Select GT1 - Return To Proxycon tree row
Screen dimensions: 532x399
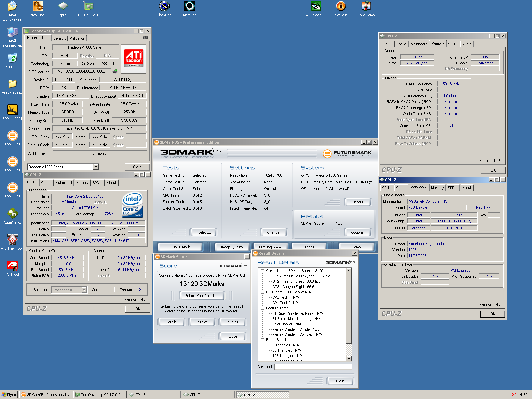301,276
